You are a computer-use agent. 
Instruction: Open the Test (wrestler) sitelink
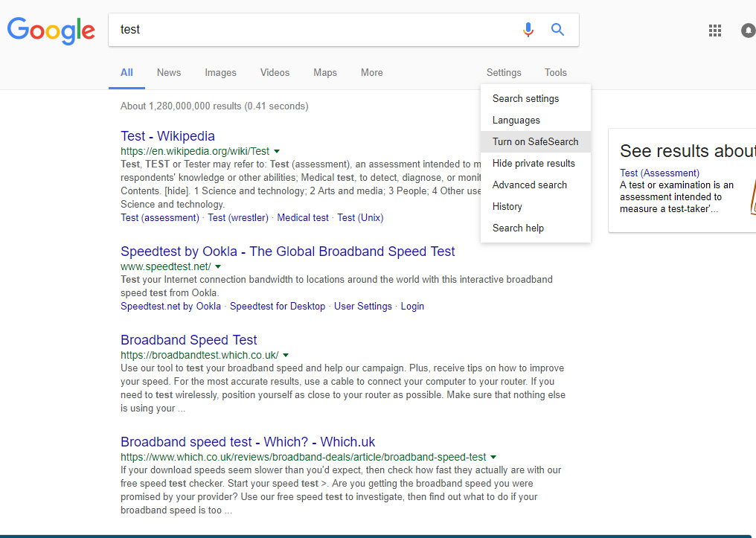click(238, 218)
